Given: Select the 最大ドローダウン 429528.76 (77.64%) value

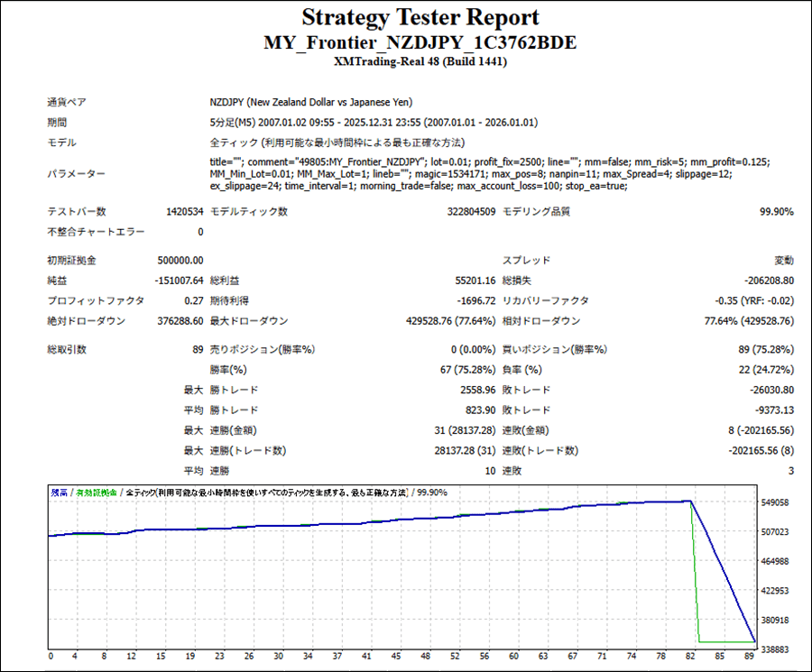Looking at the screenshot, I should coord(442,320).
